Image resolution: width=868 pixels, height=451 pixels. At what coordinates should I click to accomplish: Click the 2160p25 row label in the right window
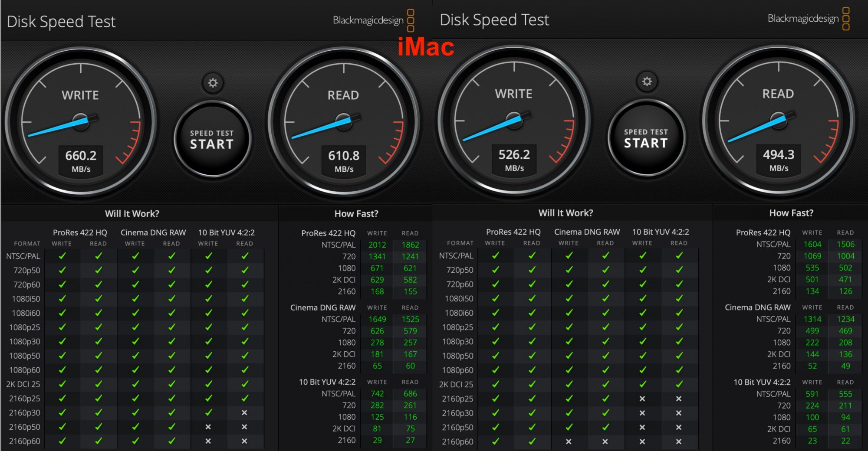[x=458, y=399]
